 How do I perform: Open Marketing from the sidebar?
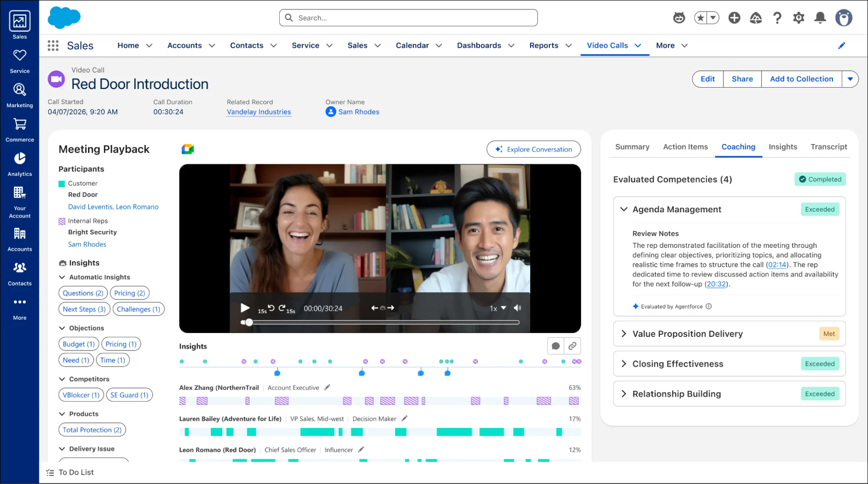20,95
